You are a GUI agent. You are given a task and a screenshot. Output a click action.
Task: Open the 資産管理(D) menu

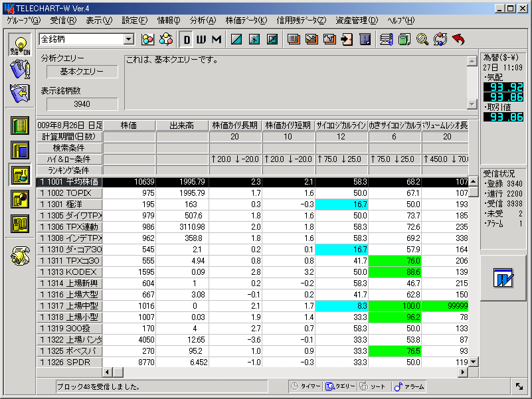(x=356, y=21)
